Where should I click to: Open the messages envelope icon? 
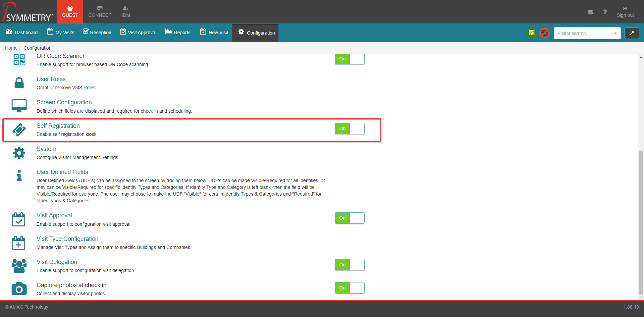click(x=591, y=12)
